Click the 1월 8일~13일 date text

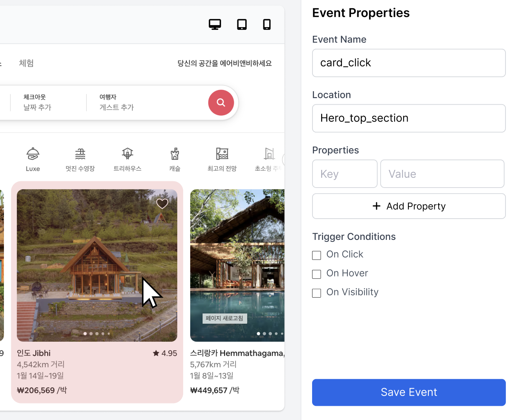click(212, 376)
